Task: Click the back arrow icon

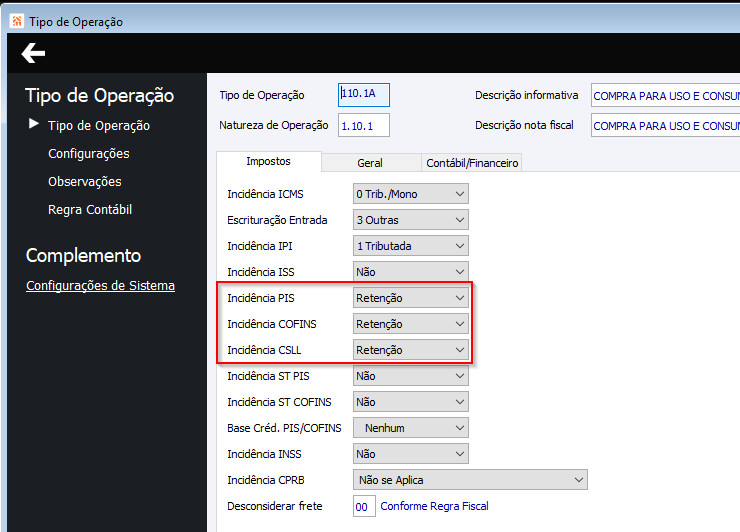Action: 33,54
